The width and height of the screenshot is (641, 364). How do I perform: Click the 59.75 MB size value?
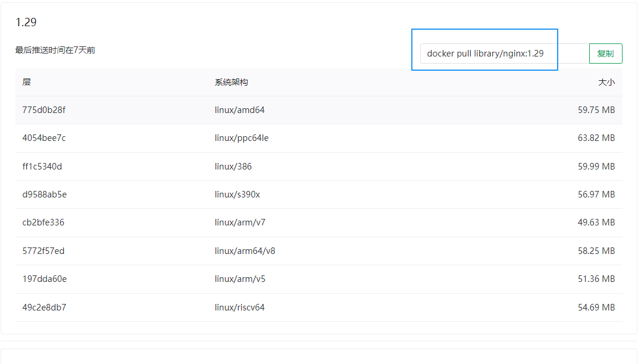tap(596, 110)
